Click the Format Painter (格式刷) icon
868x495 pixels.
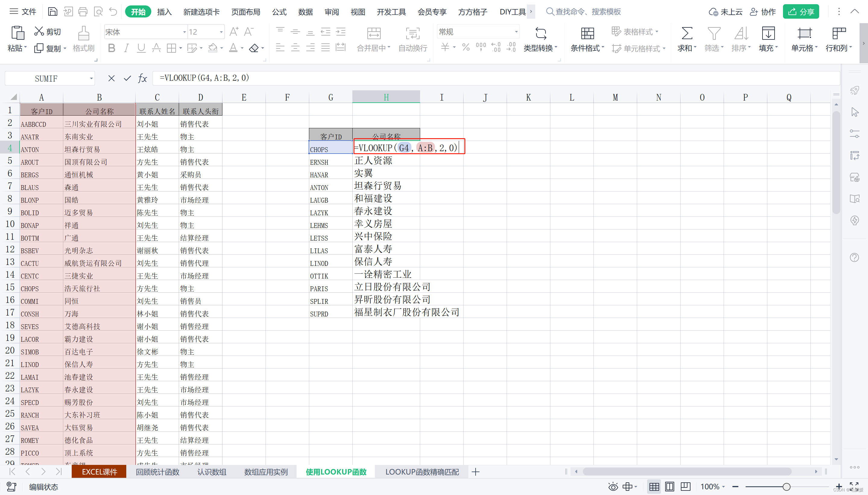click(x=83, y=33)
